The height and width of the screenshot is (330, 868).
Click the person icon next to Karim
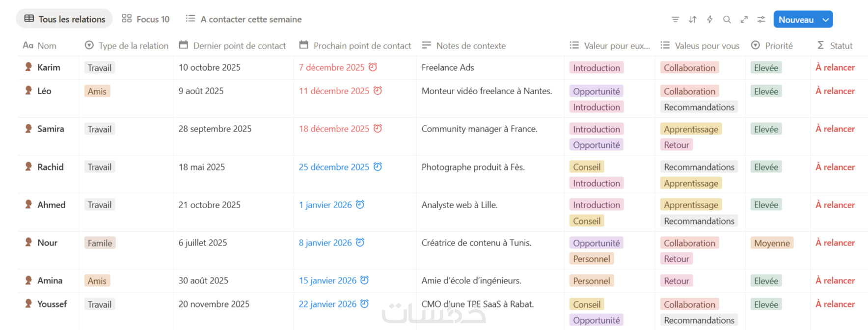(28, 67)
